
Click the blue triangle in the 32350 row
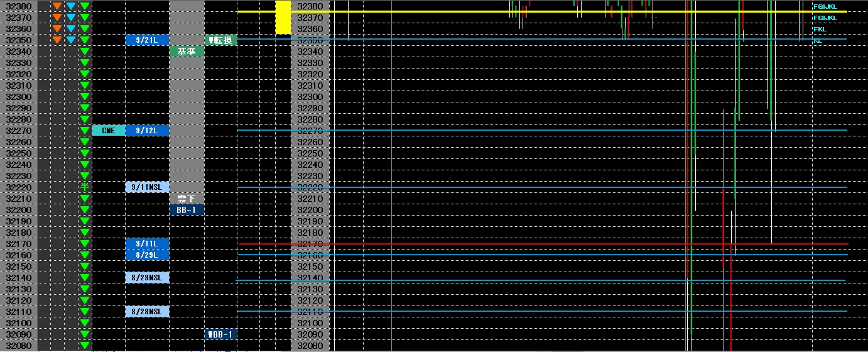71,40
